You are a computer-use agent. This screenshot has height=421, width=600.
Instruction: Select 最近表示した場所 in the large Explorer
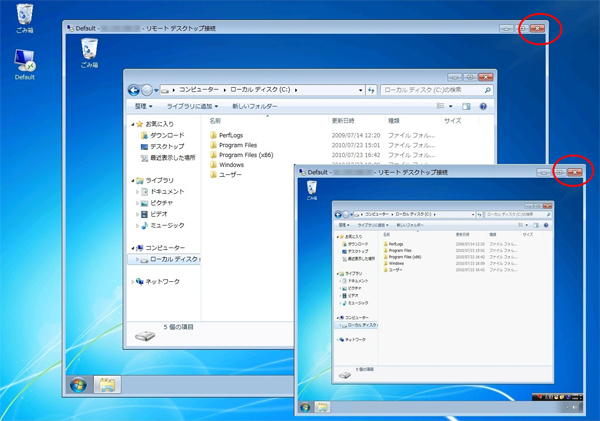point(168,158)
